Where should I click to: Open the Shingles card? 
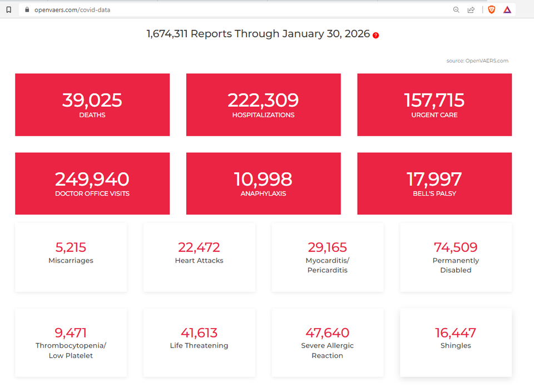point(456,343)
